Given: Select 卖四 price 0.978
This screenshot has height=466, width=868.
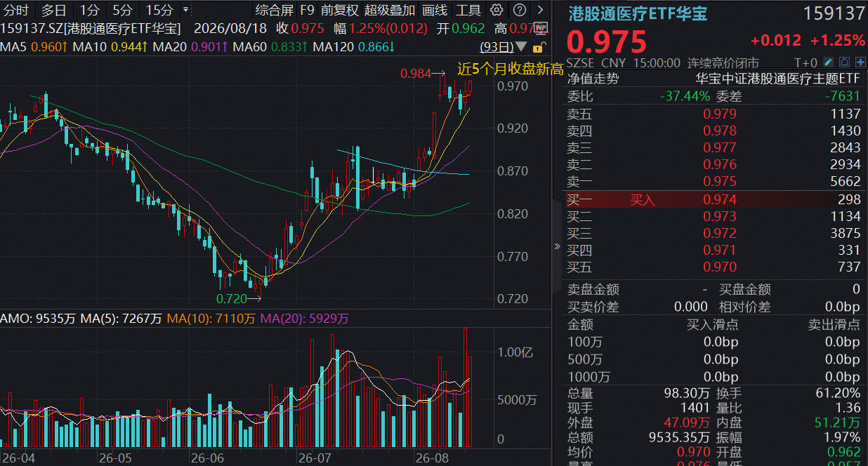Looking at the screenshot, I should pyautogui.click(x=720, y=131).
